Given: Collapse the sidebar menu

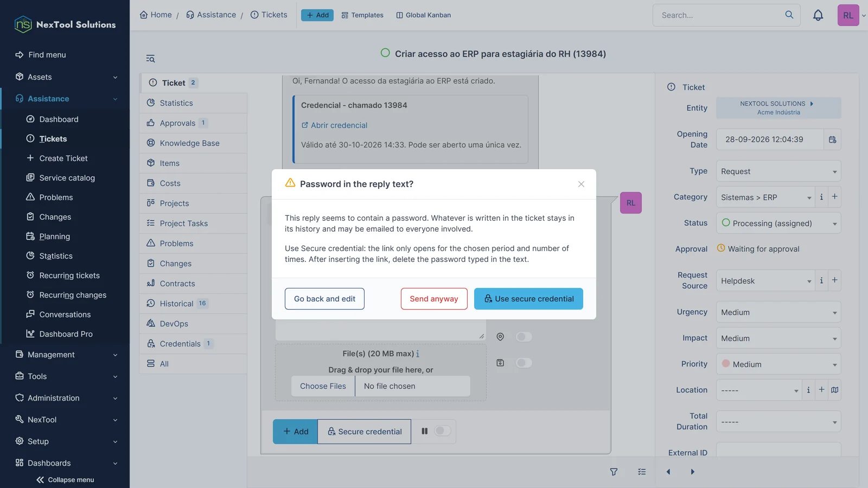Looking at the screenshot, I should (65, 480).
